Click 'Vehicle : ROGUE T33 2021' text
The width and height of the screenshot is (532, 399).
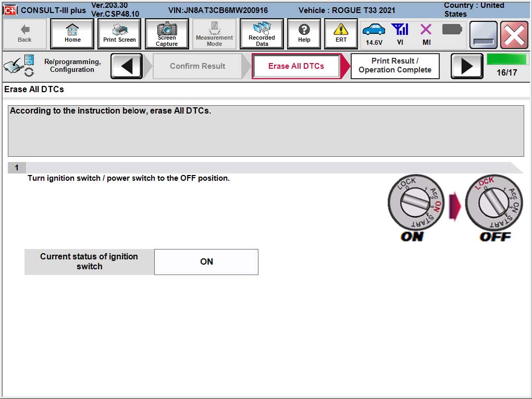[347, 10]
